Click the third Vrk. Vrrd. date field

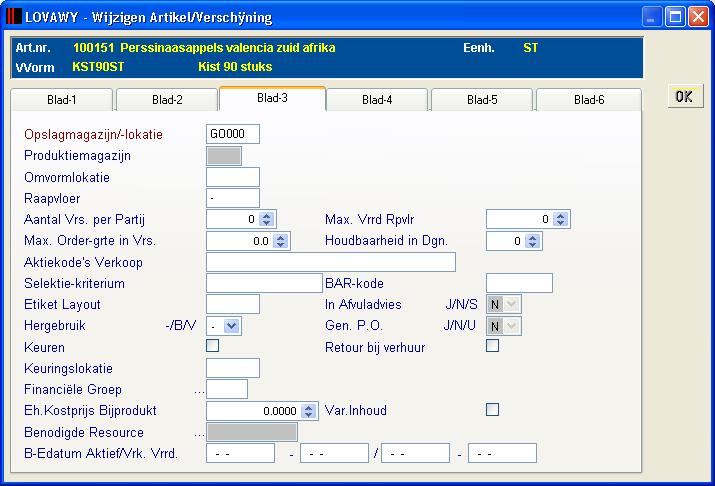(415, 453)
